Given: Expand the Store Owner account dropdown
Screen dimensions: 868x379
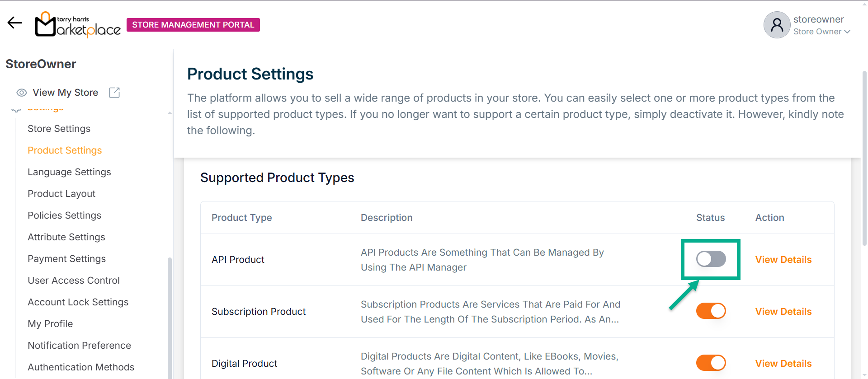Looking at the screenshot, I should point(822,32).
